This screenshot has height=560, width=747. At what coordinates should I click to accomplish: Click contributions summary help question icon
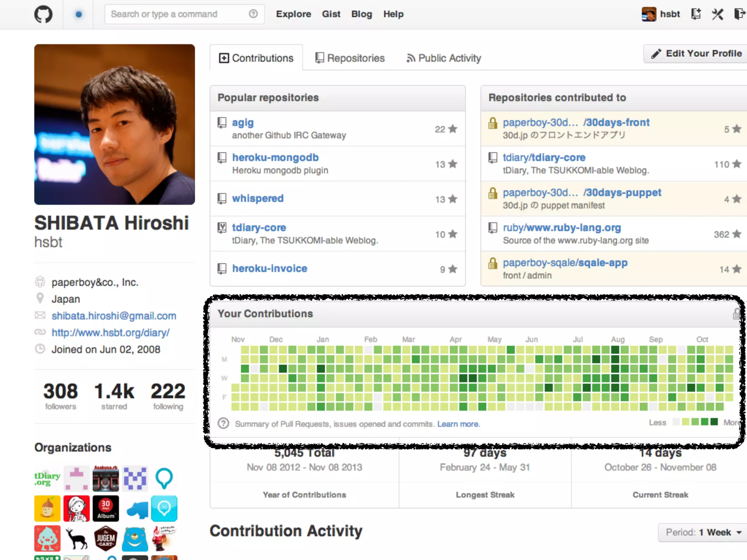(223, 424)
